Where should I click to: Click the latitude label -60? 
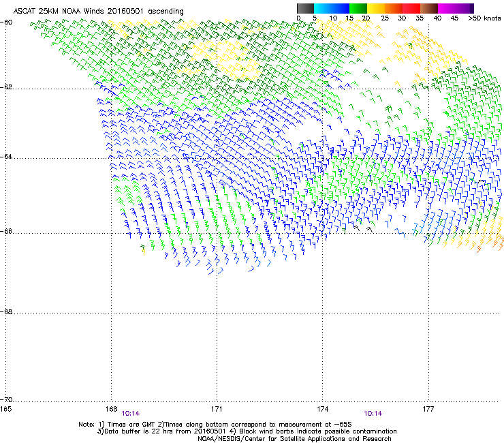pos(6,22)
